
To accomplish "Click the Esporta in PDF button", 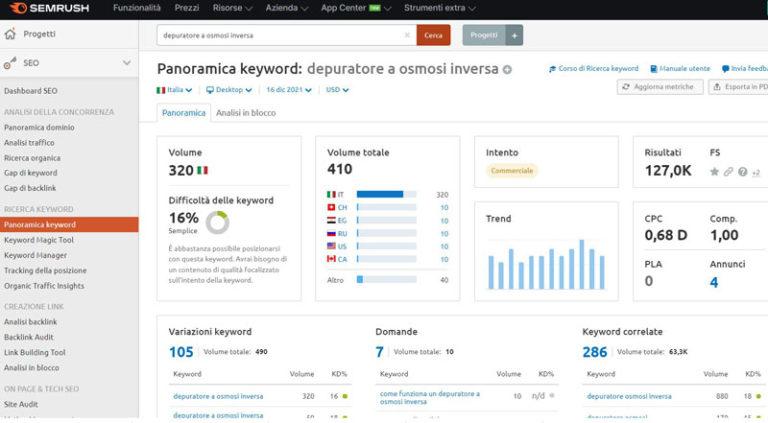I will (x=740, y=87).
